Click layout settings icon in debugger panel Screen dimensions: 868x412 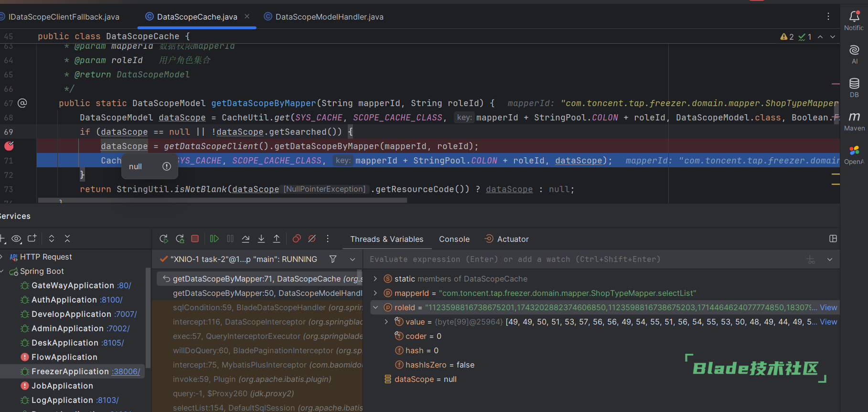pyautogui.click(x=833, y=239)
